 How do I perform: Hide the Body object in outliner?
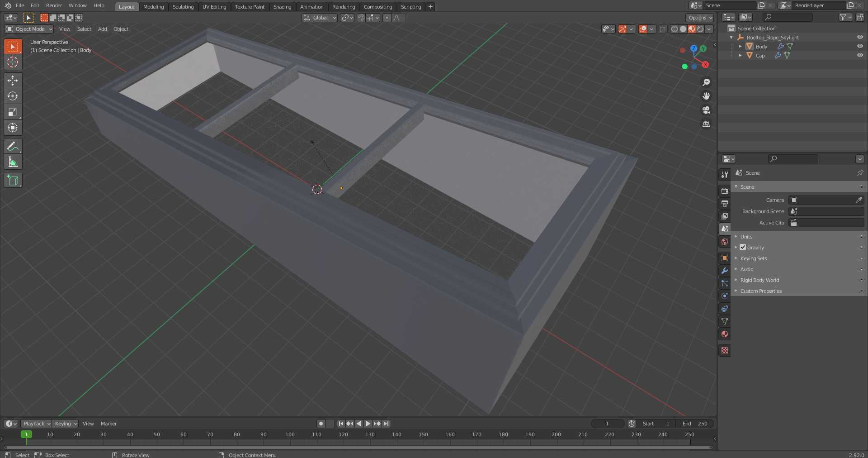point(860,46)
